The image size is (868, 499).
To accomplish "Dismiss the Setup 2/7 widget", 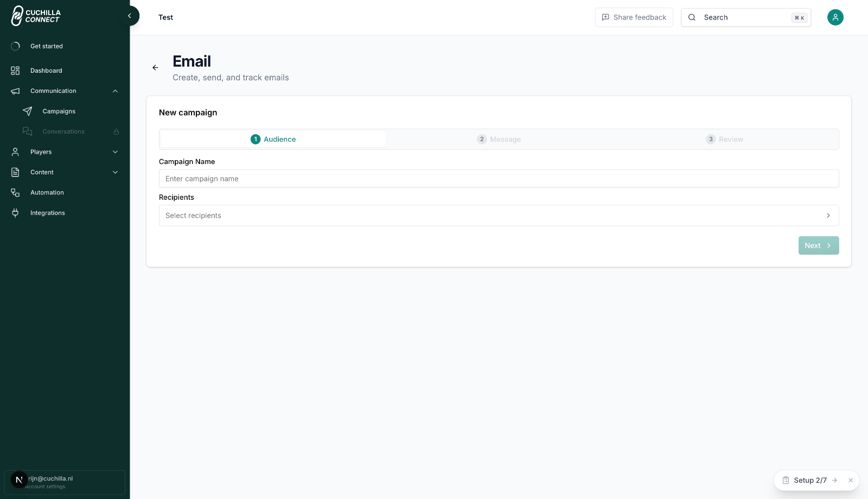I will click(851, 481).
